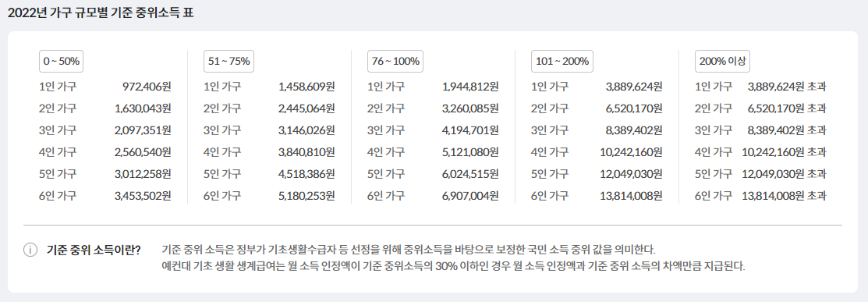The image size is (868, 302).
Task: Click the value 3,146,026원
Action: (x=306, y=130)
